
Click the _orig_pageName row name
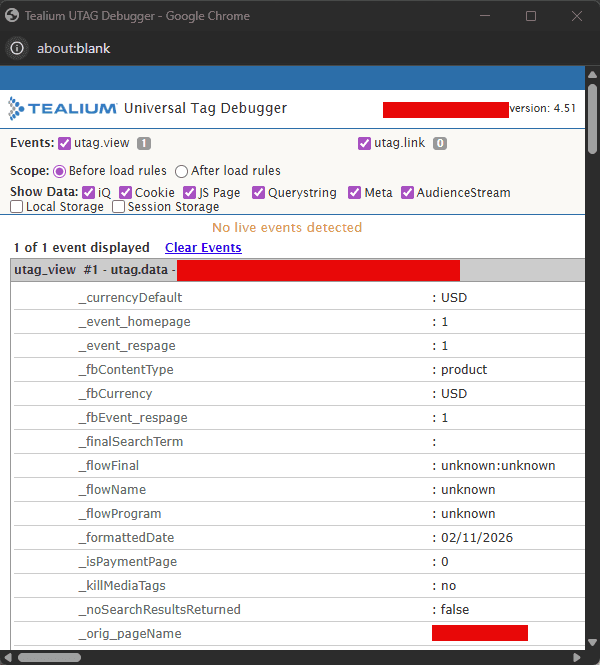pyautogui.click(x=130, y=634)
